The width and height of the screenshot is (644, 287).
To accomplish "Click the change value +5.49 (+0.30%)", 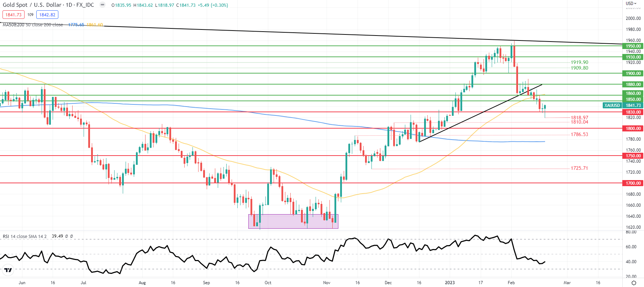I will pos(213,5).
